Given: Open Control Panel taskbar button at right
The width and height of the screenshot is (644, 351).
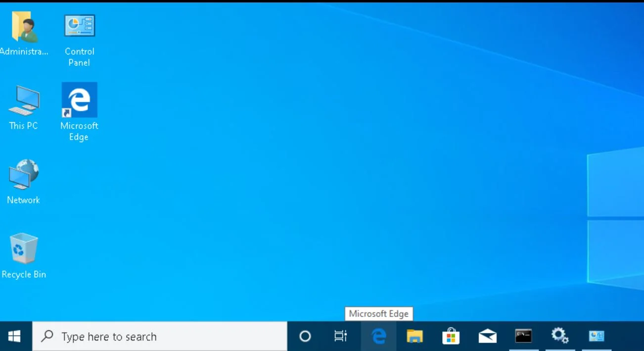Looking at the screenshot, I should 597,337.
